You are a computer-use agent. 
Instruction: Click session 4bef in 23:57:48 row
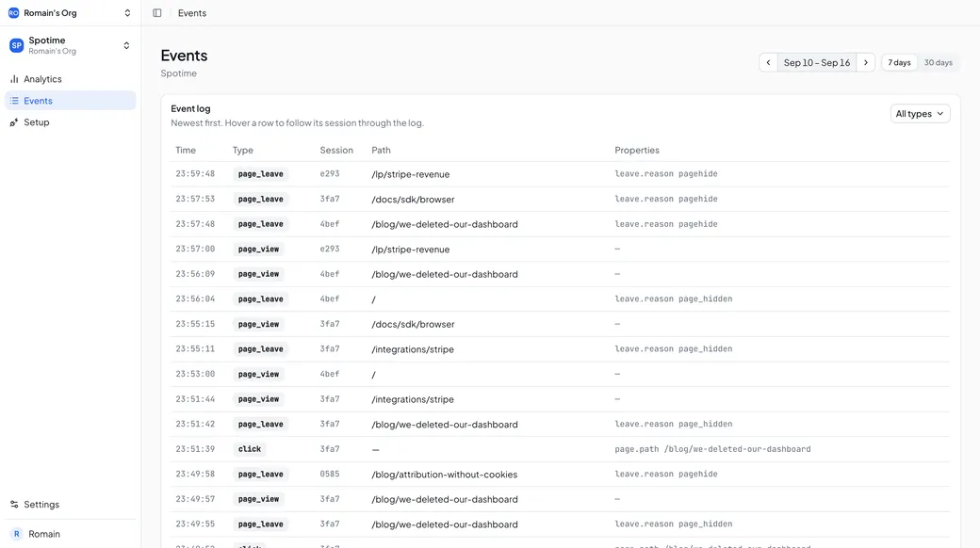(330, 224)
